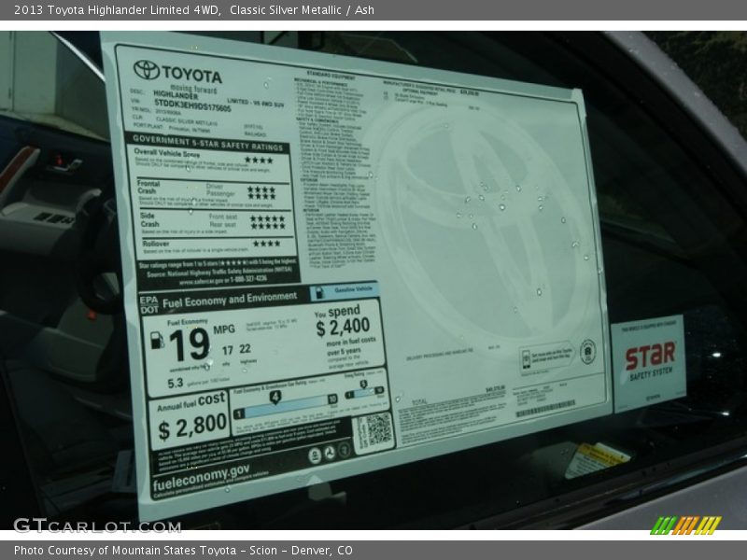Screen dimensions: 747x560
Task: Click the 5.3 gallons per 100 miles value
Action: (176, 383)
